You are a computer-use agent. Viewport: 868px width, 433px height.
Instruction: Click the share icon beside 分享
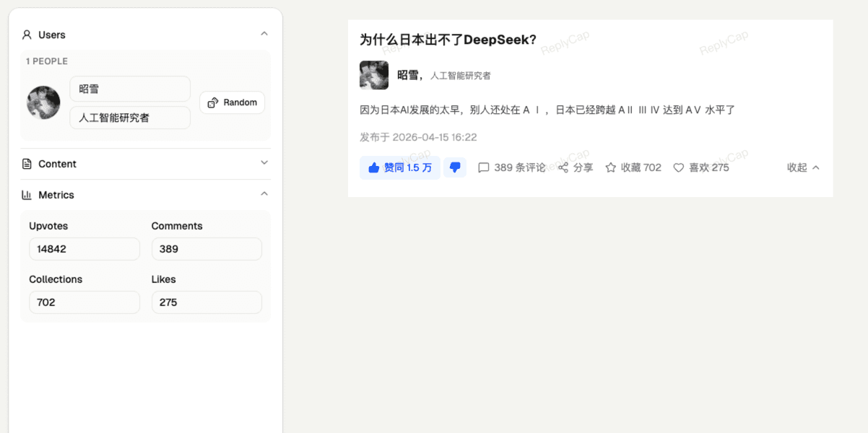pyautogui.click(x=563, y=167)
